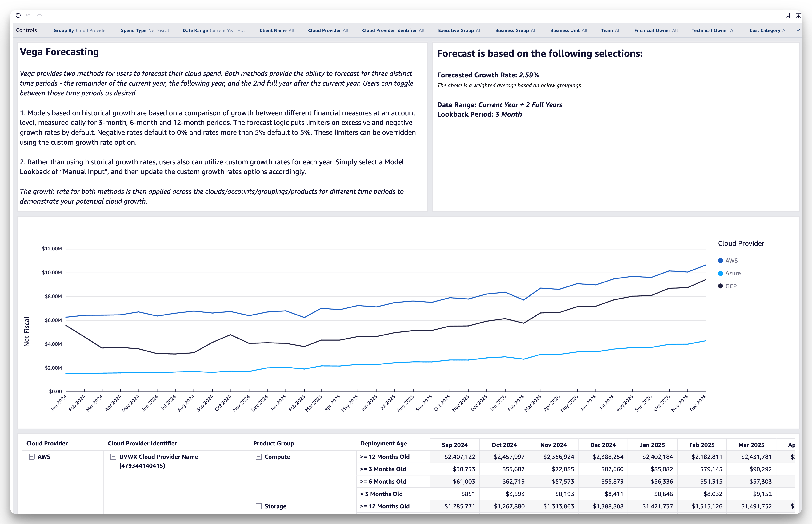This screenshot has width=812, height=524.
Task: Open the Group By control
Action: [80, 31]
